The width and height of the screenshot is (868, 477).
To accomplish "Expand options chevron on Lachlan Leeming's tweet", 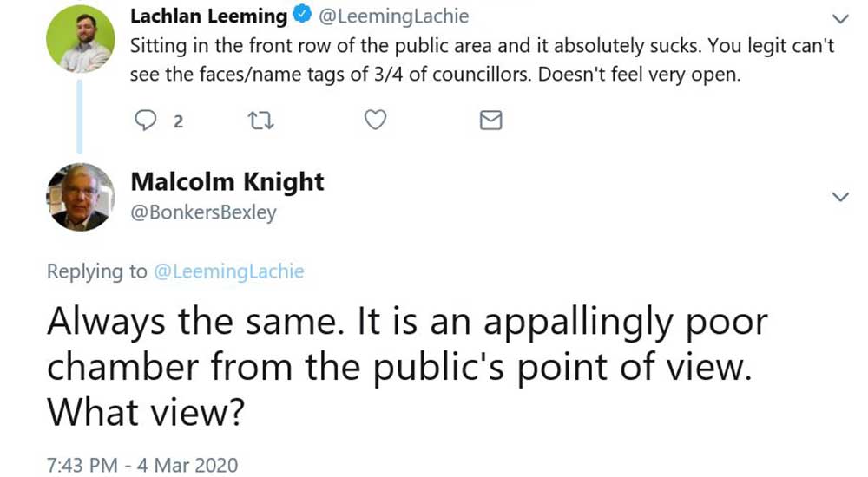I will pyautogui.click(x=840, y=18).
